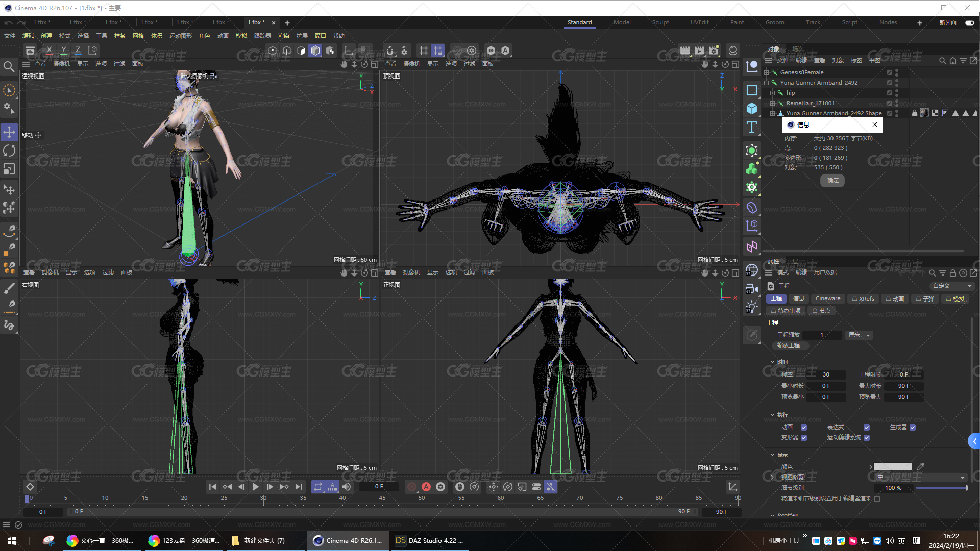Toggle Z axis lock

(78, 51)
